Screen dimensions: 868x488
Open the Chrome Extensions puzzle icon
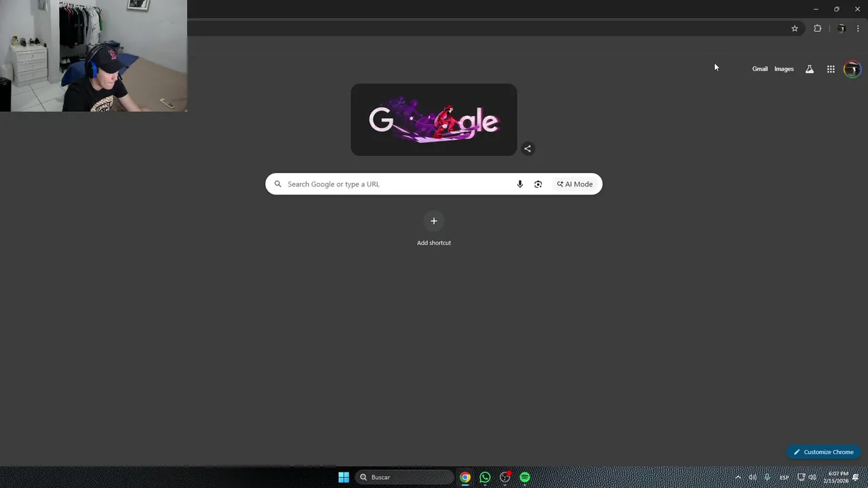click(x=817, y=28)
